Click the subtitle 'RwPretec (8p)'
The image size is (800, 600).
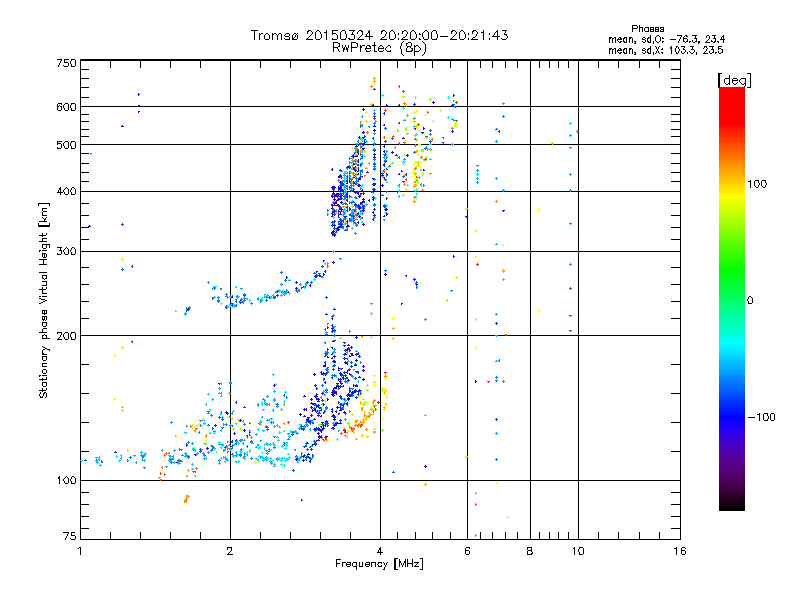[379, 48]
